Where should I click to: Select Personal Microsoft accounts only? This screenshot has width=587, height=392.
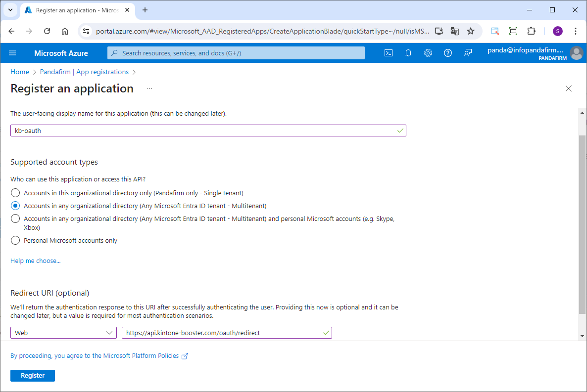(x=16, y=240)
